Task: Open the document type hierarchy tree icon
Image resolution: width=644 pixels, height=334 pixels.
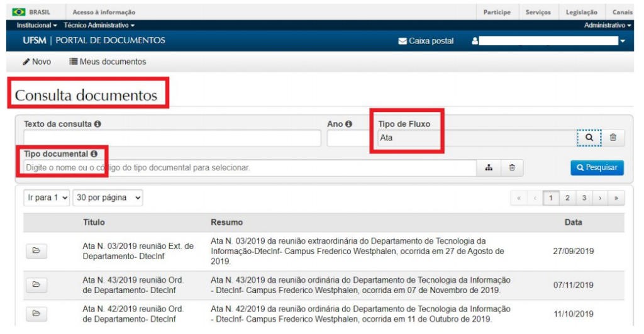Action: [x=488, y=168]
